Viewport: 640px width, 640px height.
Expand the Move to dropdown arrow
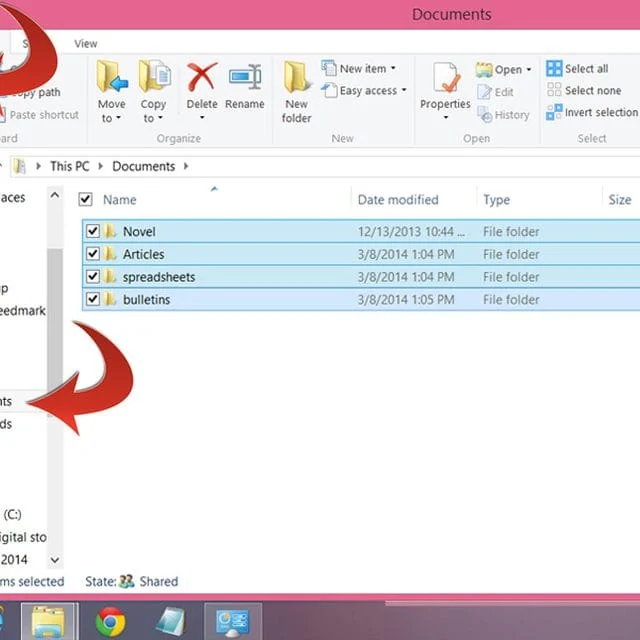click(x=119, y=118)
